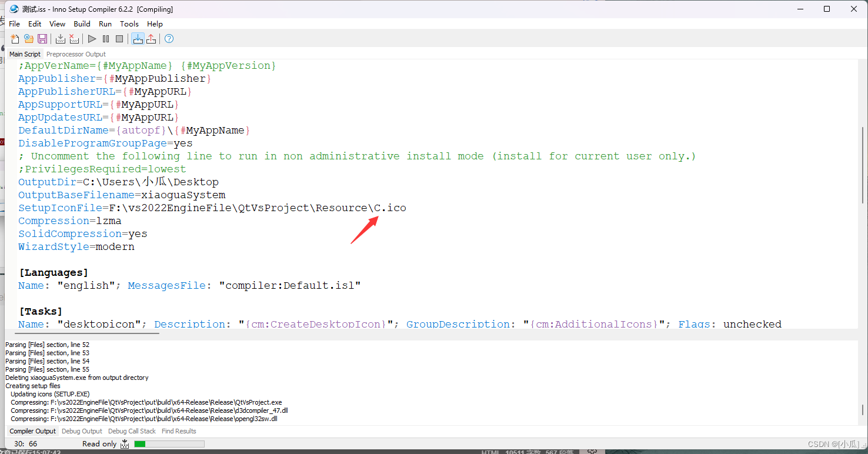Click 'Parsing [Files] section, line 52' output
Viewport: 868px width, 454px height.
pos(48,345)
